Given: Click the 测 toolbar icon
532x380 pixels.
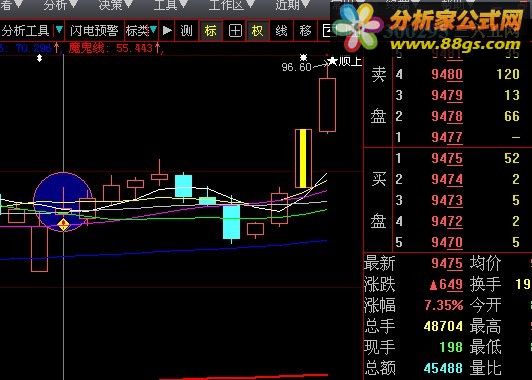Looking at the screenshot, I should pyautogui.click(x=186, y=31).
